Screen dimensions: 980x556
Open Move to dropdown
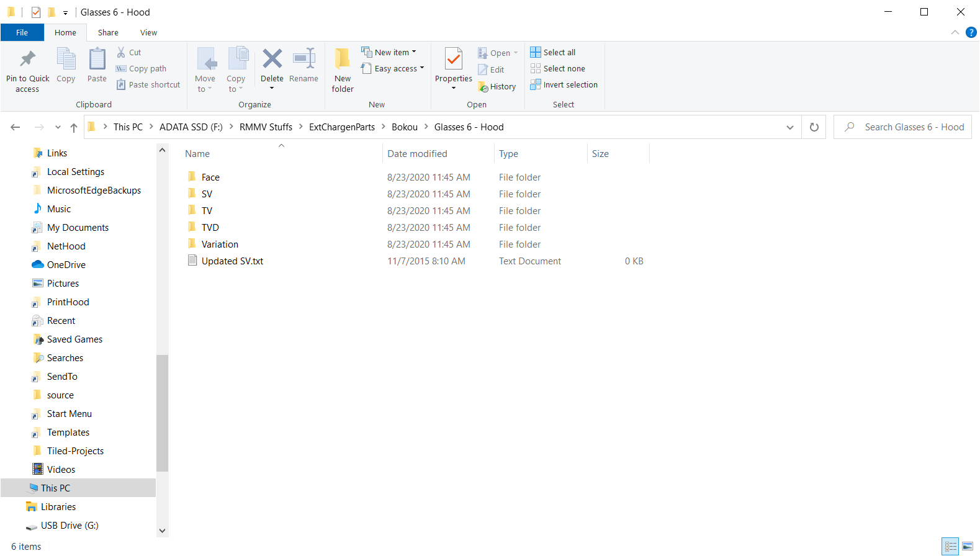tap(205, 69)
